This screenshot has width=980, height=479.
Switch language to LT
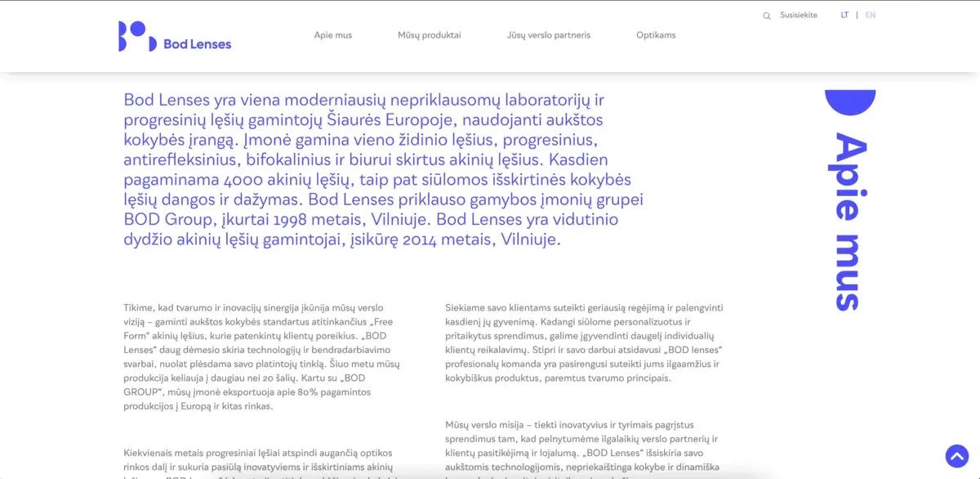click(844, 15)
